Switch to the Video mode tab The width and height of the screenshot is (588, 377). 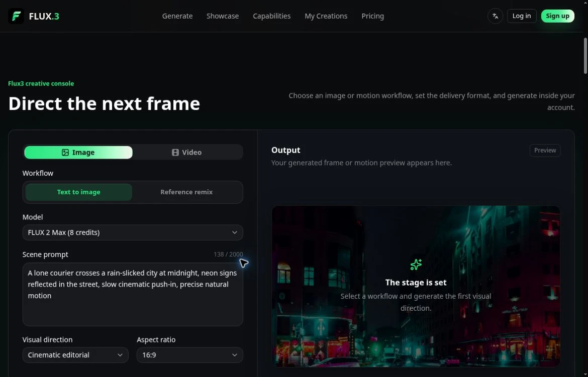click(186, 153)
